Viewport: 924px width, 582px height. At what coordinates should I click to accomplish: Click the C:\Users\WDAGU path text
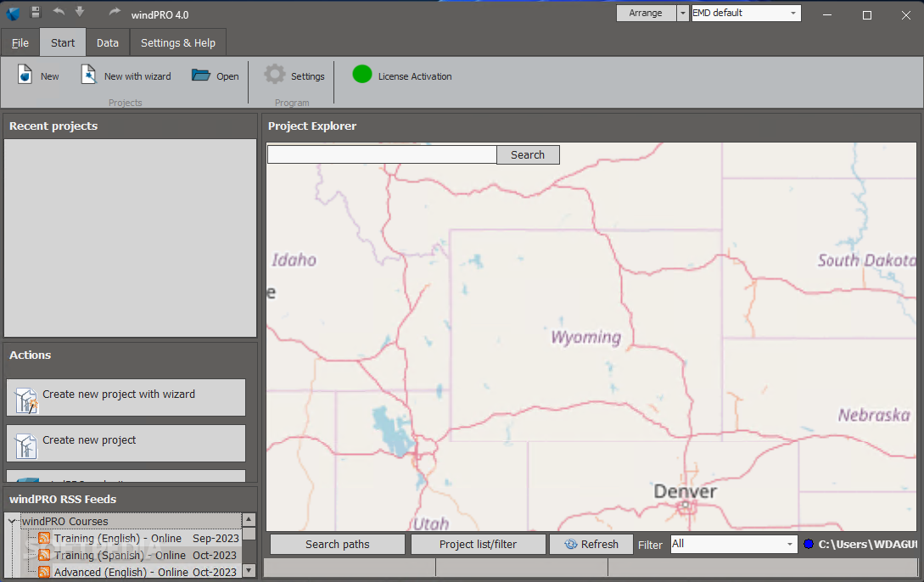tap(867, 545)
